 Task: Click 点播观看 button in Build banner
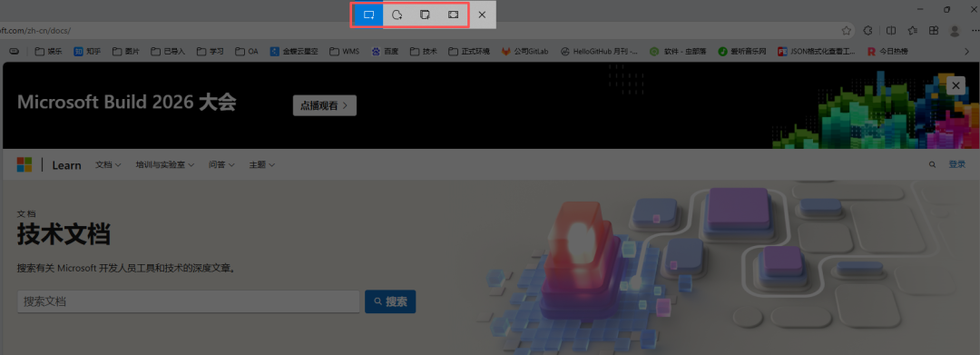324,105
